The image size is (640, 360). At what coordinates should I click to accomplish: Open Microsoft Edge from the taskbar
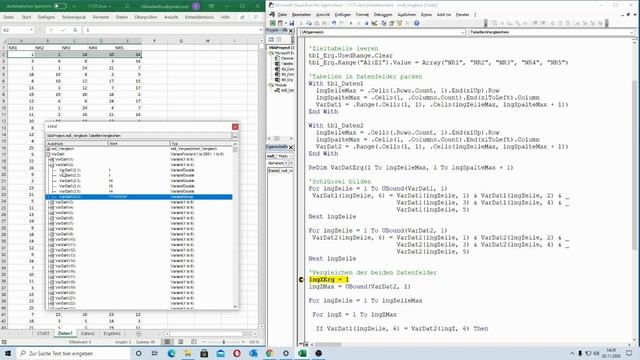click(x=171, y=353)
